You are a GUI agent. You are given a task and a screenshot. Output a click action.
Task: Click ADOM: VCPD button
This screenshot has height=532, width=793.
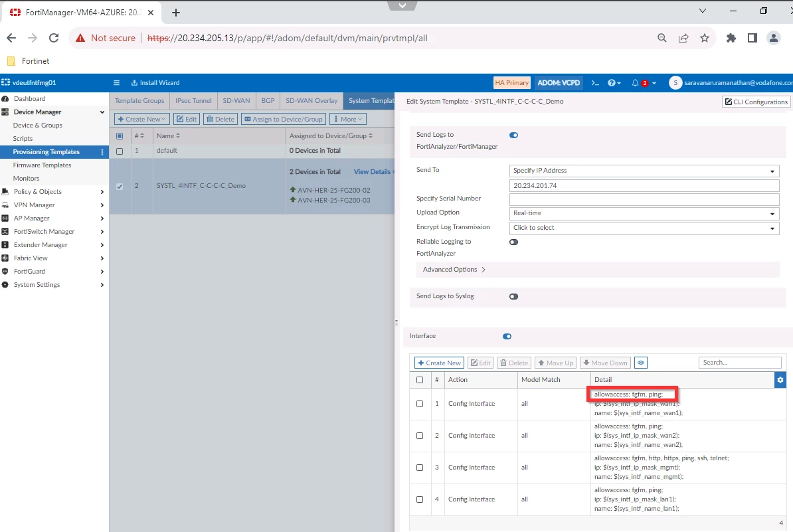pyautogui.click(x=559, y=83)
